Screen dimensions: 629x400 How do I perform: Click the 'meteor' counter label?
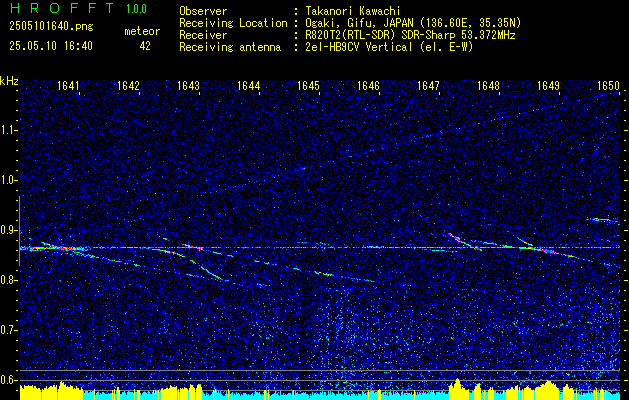[x=142, y=31]
